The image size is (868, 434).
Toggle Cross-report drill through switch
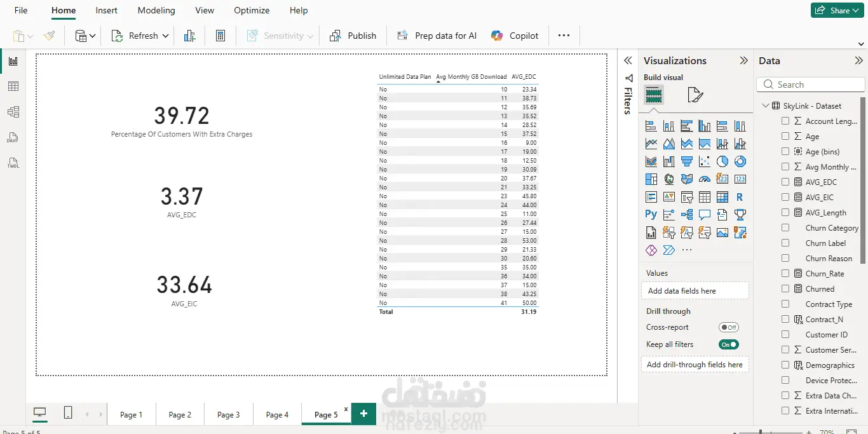pyautogui.click(x=729, y=327)
